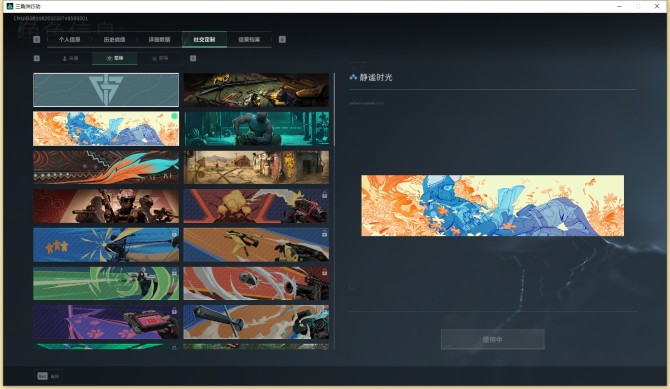Click the key icon right of sub-tabs

point(193,58)
